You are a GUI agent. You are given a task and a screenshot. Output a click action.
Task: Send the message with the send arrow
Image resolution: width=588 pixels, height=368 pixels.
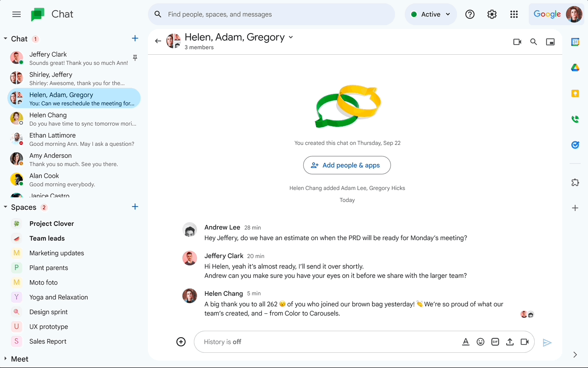(547, 342)
